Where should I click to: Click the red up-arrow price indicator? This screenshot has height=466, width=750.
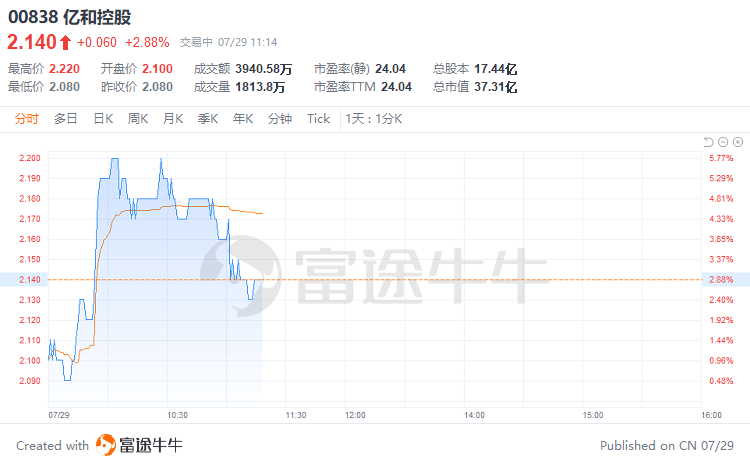(65, 42)
